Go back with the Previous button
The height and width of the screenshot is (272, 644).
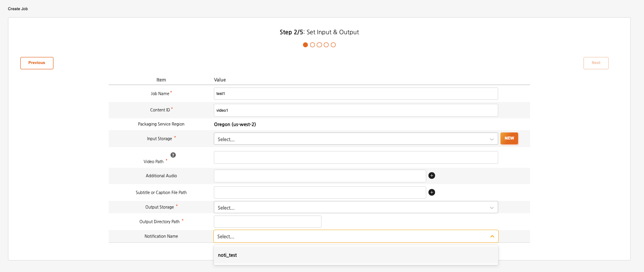37,63
